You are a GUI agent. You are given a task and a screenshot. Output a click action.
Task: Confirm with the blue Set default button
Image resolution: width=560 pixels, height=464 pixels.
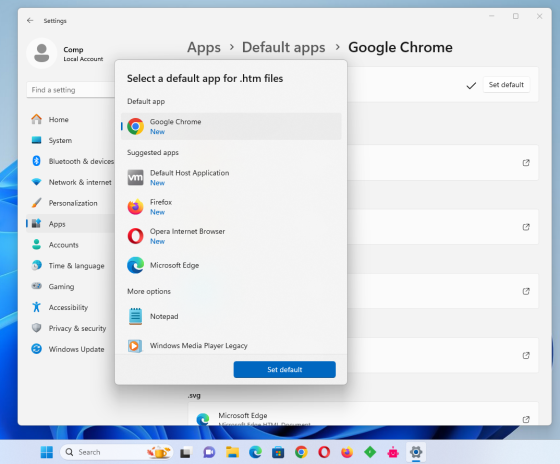click(x=285, y=369)
